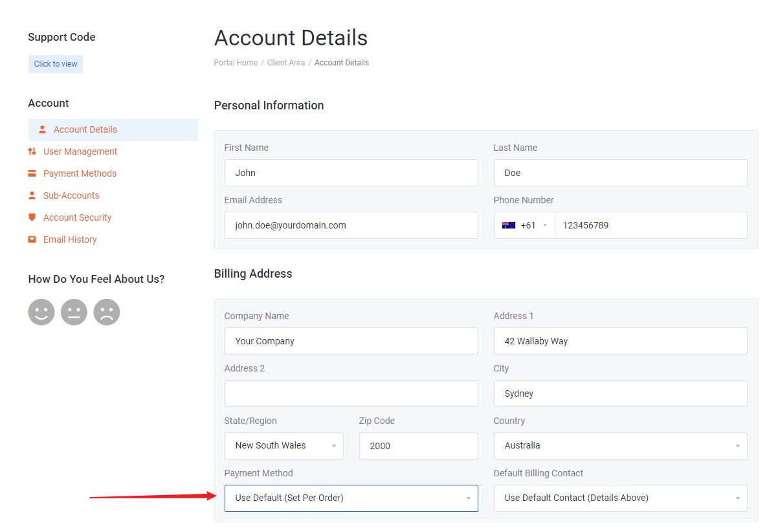
Task: Click the Email Address input field
Action: [x=351, y=225]
